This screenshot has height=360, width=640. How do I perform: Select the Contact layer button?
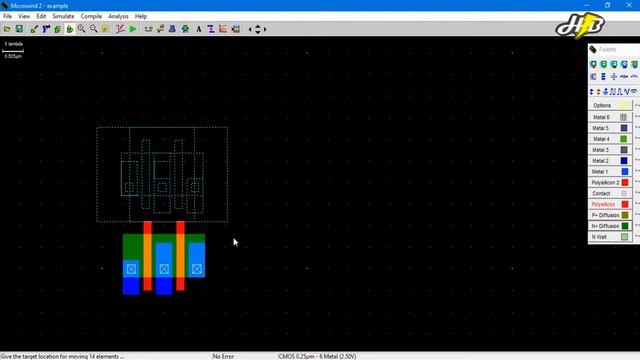[x=610, y=193]
